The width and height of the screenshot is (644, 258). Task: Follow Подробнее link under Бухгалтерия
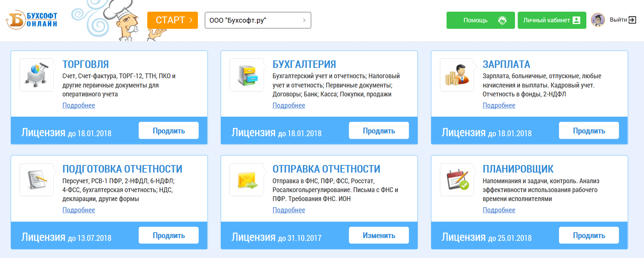click(289, 105)
